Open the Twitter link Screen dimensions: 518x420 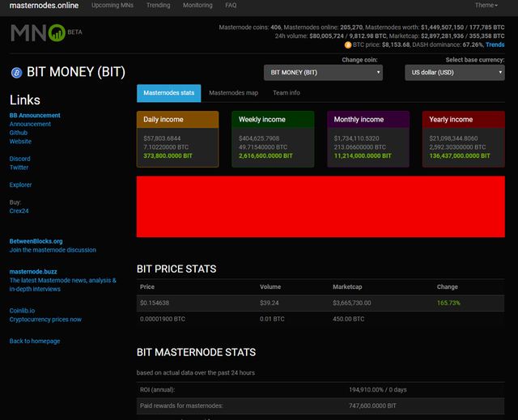click(x=19, y=168)
